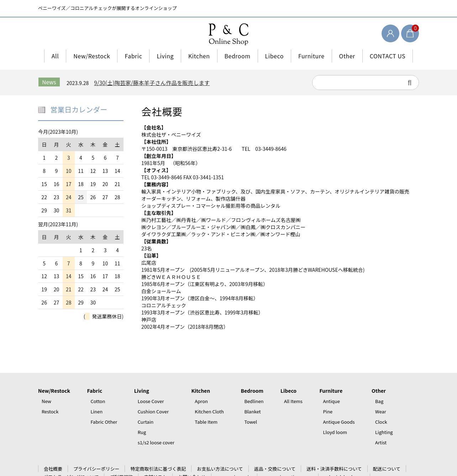Open お支払い方法について link
The width and height of the screenshot is (457, 476).
(x=220, y=469)
